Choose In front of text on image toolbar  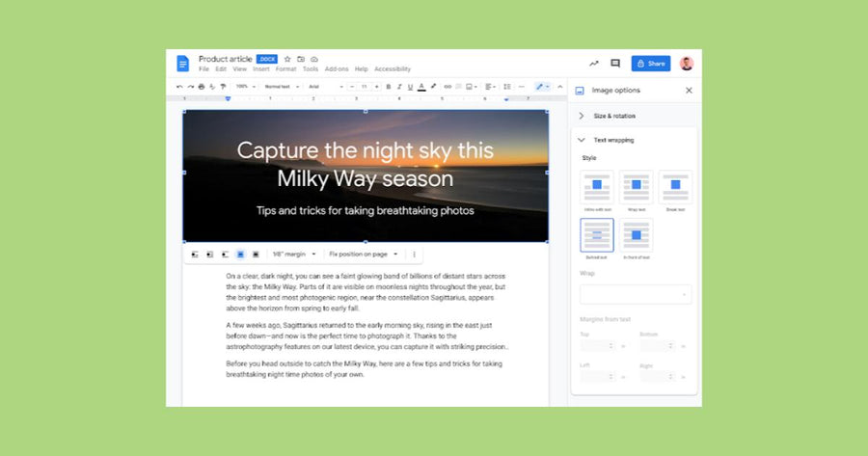[256, 255]
